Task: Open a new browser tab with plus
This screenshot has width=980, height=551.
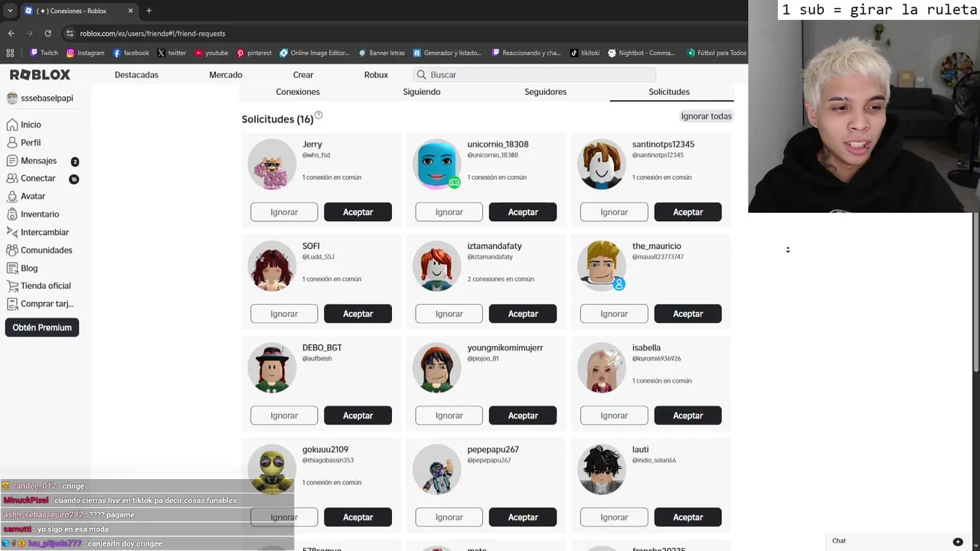Action: click(x=149, y=11)
